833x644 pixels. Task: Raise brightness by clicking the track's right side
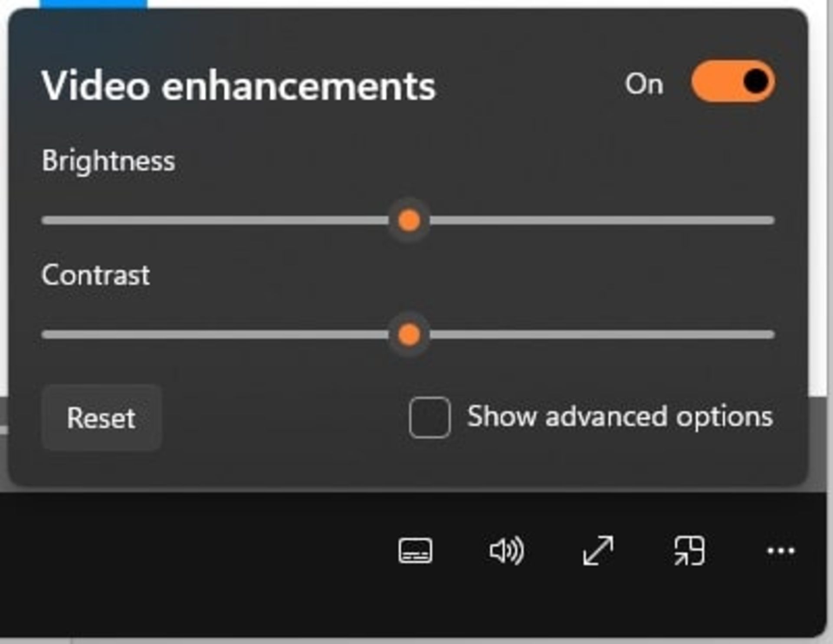click(x=629, y=220)
